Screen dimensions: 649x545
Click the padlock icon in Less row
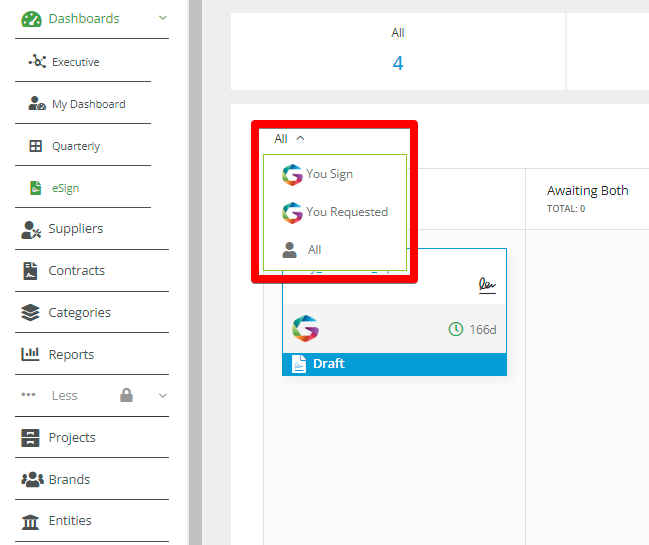pos(126,395)
